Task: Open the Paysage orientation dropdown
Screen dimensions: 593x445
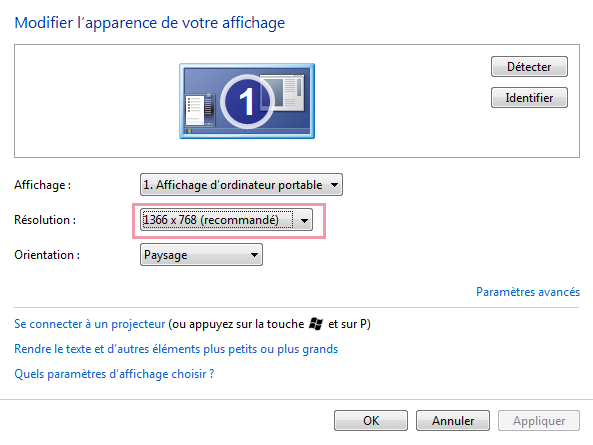Action: click(201, 255)
